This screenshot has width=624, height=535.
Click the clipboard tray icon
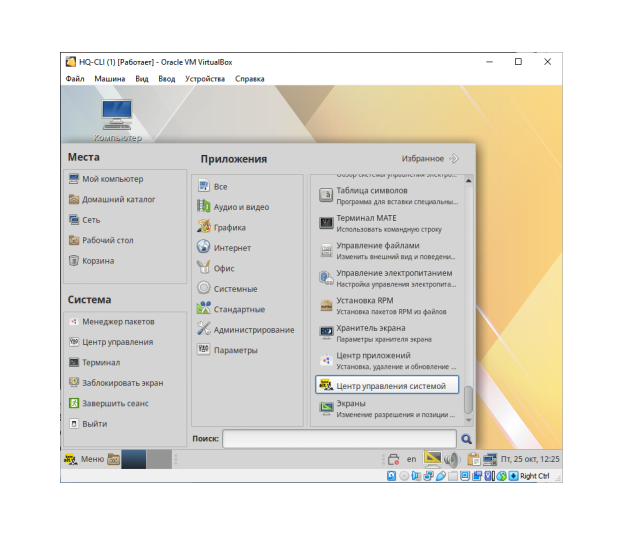[474, 459]
